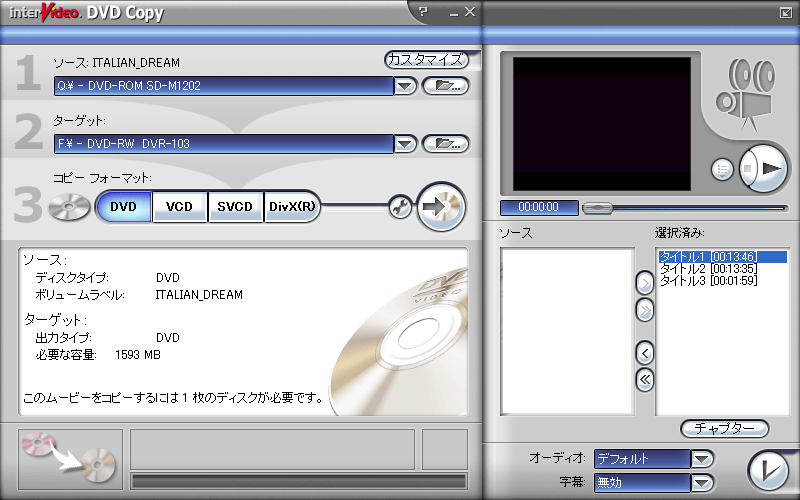800x500 pixels.
Task: Click the preview video screen
Action: [602, 124]
